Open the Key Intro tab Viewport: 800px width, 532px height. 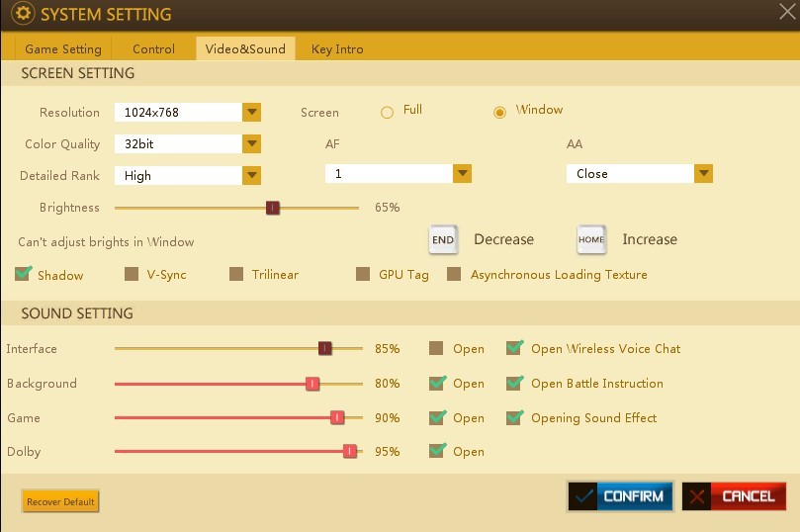tap(337, 48)
